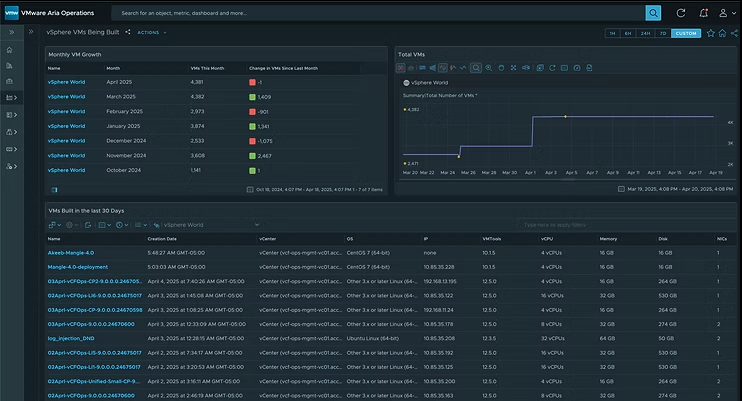Click the pan hand icon in chart toolbar
This screenshot has height=401, width=742.
point(501,68)
